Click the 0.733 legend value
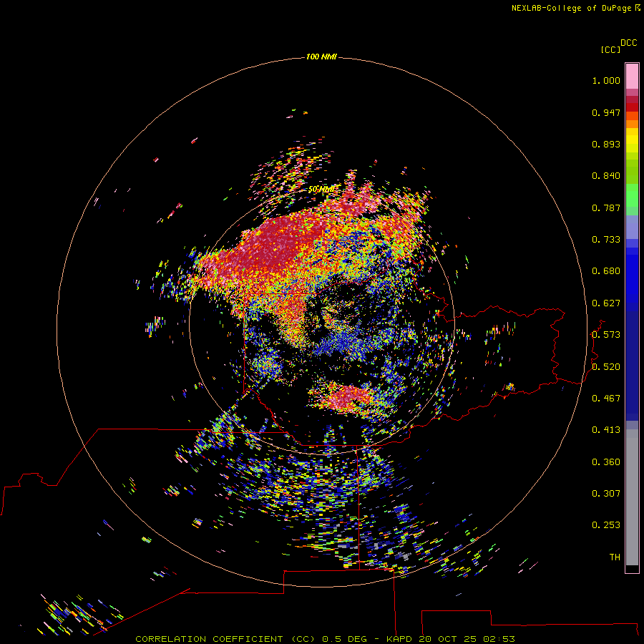The width and height of the screenshot is (644, 644). (x=606, y=240)
